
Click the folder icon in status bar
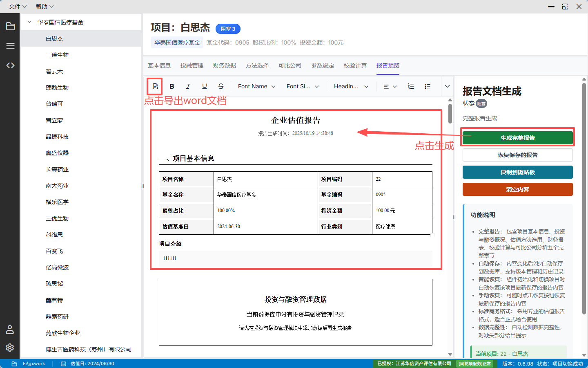click(x=14, y=364)
